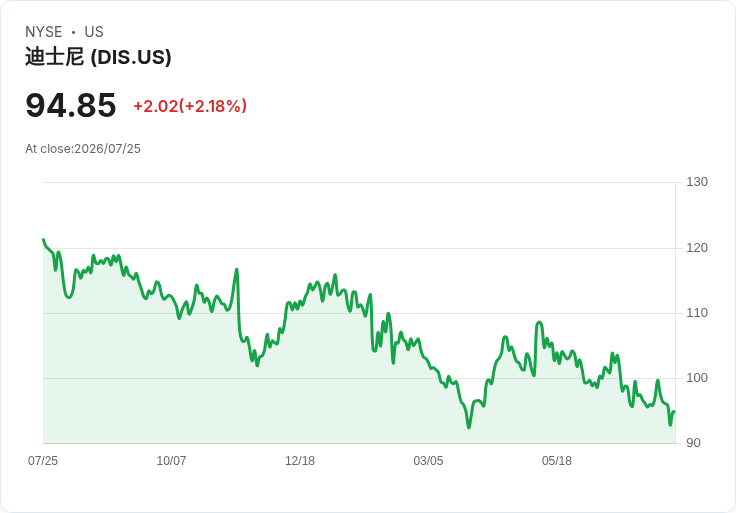Click the final endpoint of the green price line

pos(675,412)
